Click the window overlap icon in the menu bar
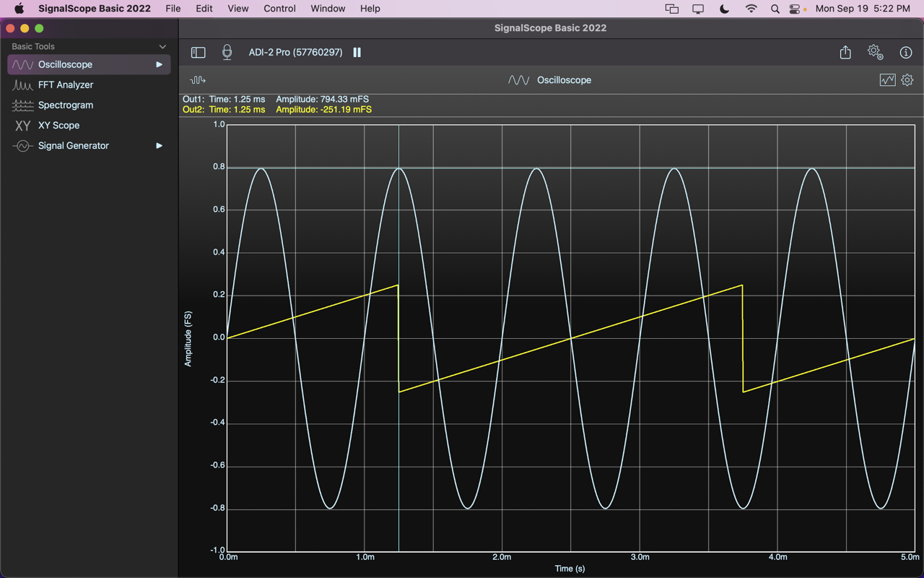 pyautogui.click(x=671, y=9)
